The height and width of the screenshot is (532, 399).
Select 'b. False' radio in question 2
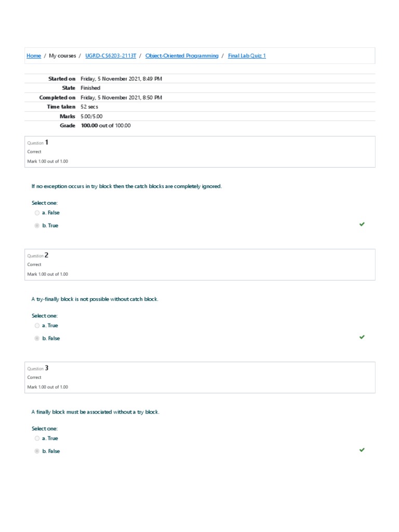[37, 338]
